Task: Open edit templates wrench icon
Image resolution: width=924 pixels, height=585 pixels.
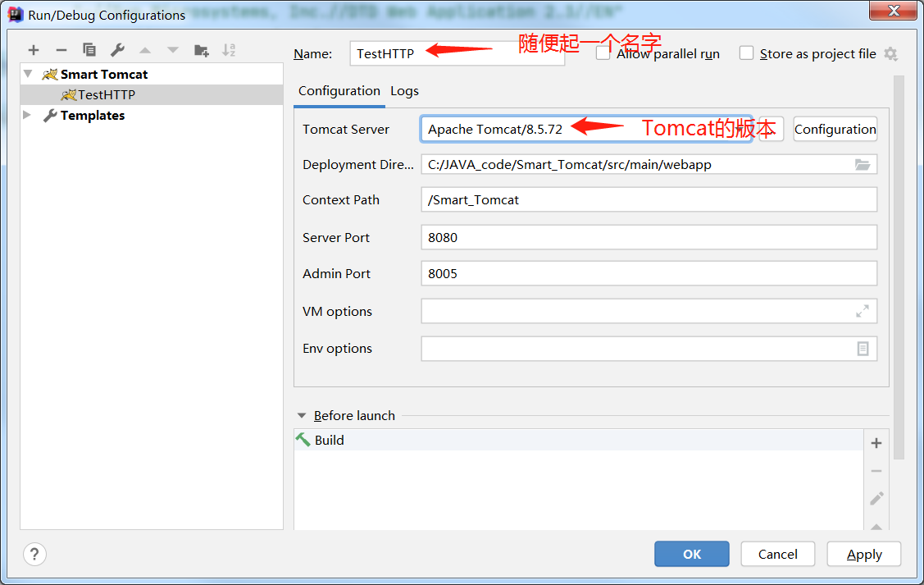Action: coord(117,50)
